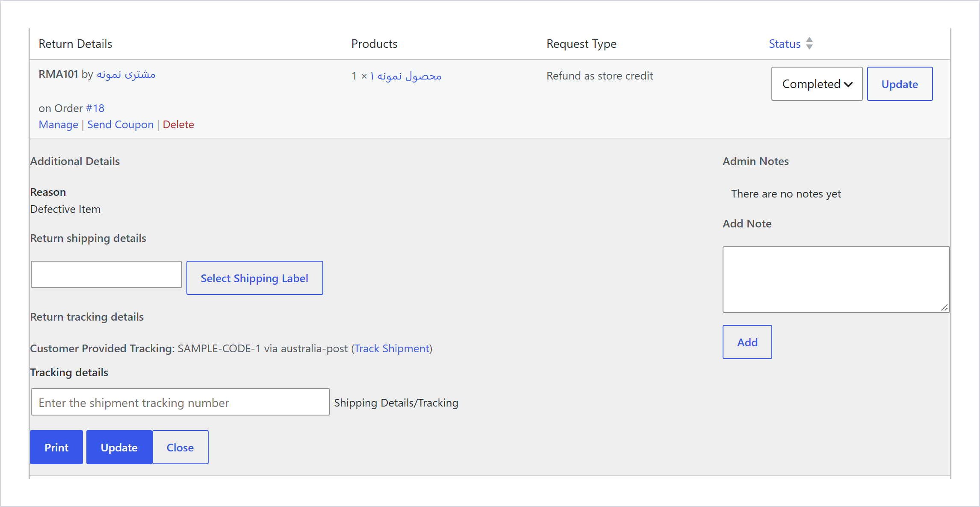The height and width of the screenshot is (507, 980).
Task: Click into the Add Note textarea
Action: [x=836, y=280]
